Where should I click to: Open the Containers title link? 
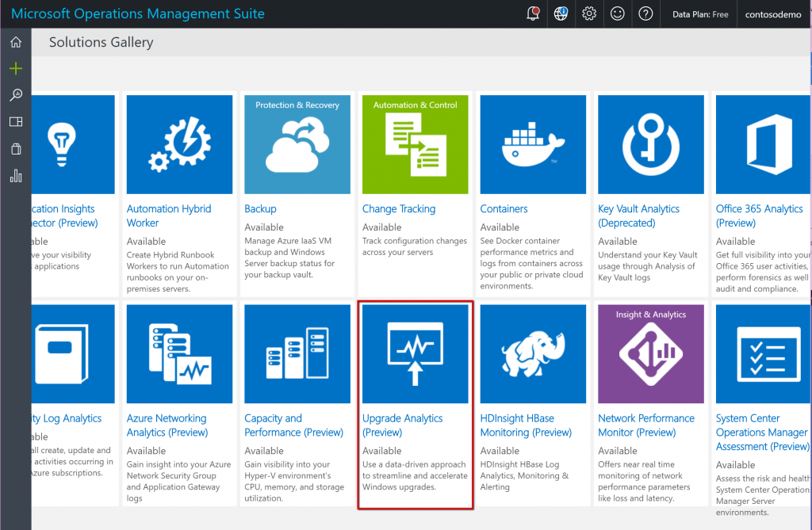pyautogui.click(x=504, y=208)
